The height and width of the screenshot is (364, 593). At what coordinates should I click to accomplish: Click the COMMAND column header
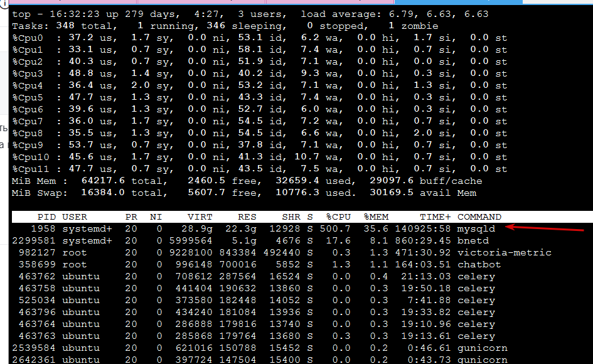point(479,217)
